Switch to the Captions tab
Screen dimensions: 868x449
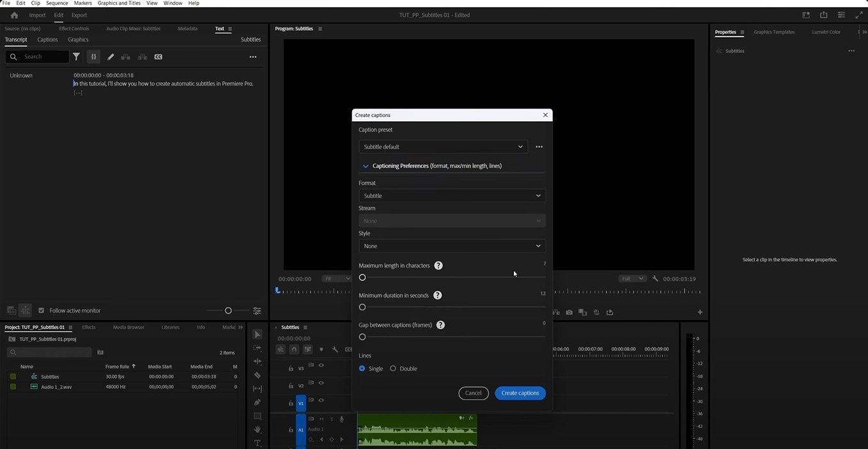point(47,40)
